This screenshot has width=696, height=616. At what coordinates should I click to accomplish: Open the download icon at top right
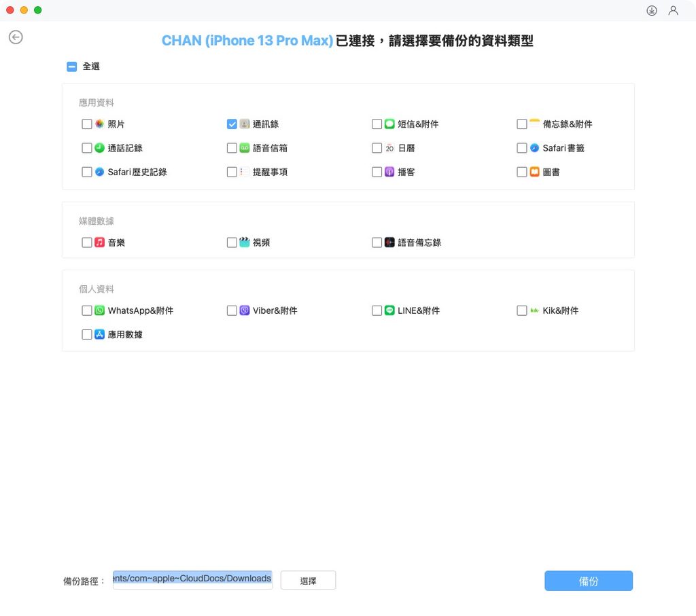coord(652,10)
